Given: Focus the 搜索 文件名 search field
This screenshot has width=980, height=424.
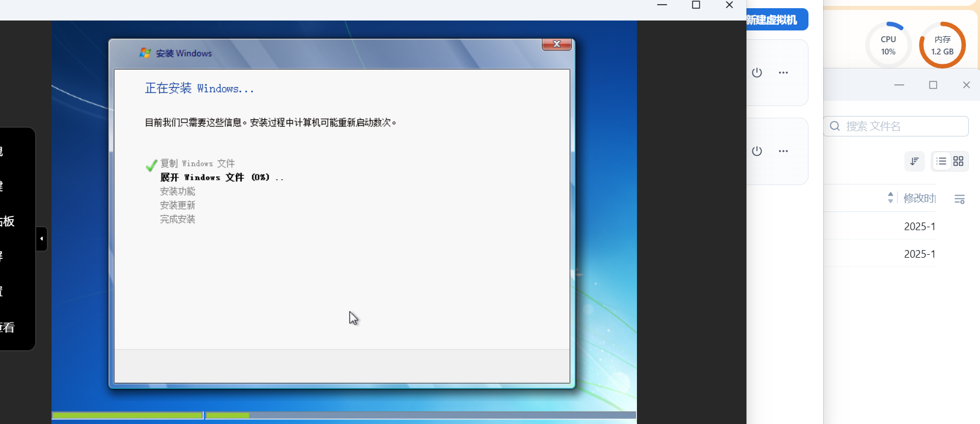Looking at the screenshot, I should click(x=896, y=126).
